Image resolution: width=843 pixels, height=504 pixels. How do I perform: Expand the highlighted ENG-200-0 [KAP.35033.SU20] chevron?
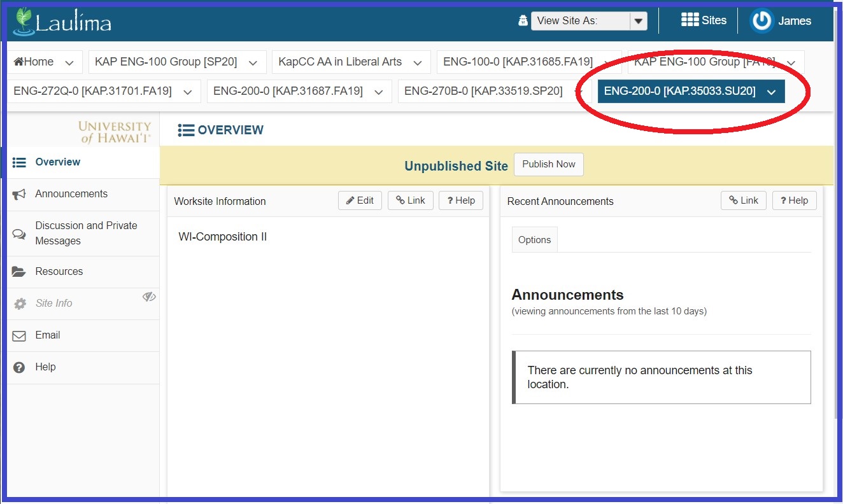[772, 92]
